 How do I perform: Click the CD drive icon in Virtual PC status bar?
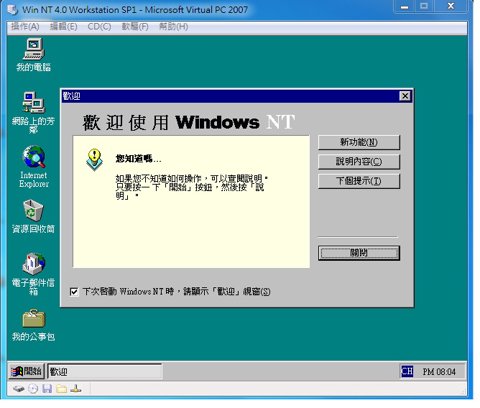point(33,389)
